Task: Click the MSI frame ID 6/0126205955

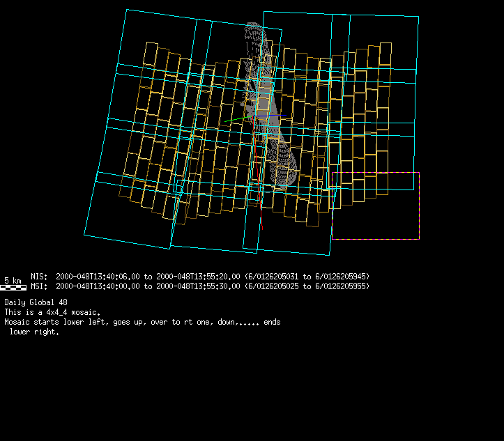Action: click(x=342, y=286)
